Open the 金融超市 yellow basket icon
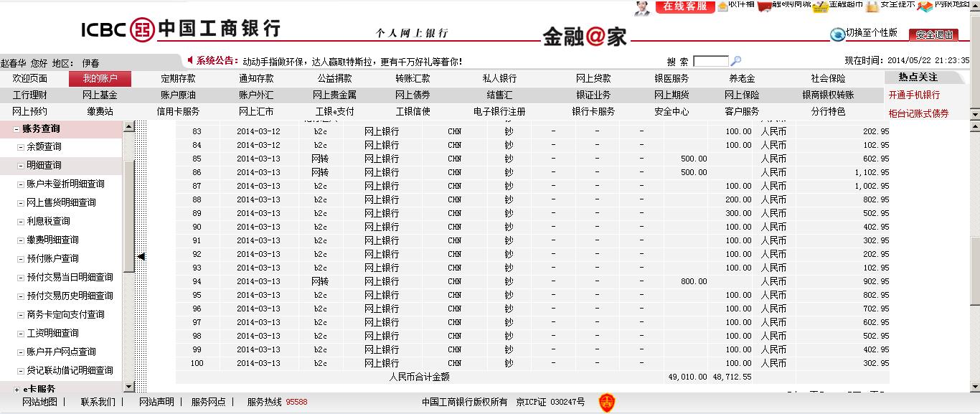980x414 pixels. [x=819, y=6]
